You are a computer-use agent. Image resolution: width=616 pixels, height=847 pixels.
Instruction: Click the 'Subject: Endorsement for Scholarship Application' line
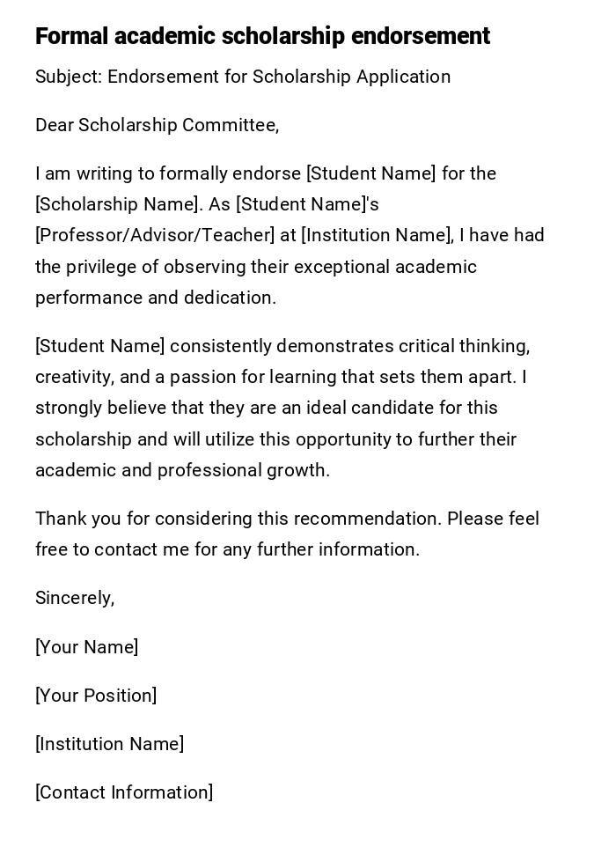pyautogui.click(x=243, y=77)
